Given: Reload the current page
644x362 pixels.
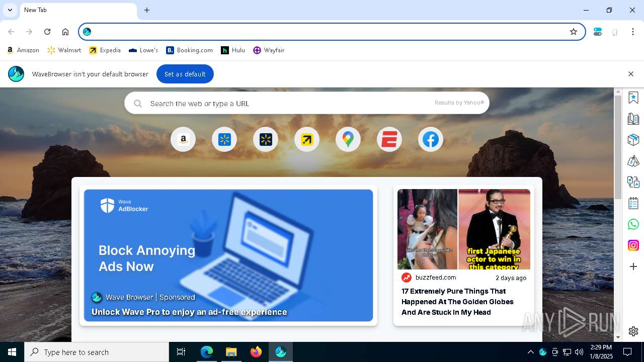Looking at the screenshot, I should click(47, 32).
